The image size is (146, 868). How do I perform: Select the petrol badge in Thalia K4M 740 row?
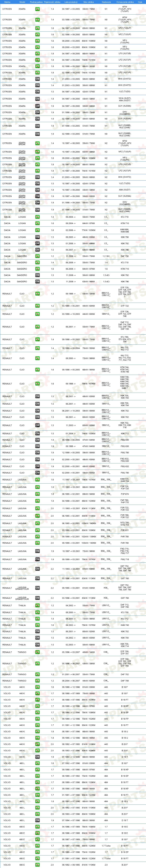click(37, 625)
